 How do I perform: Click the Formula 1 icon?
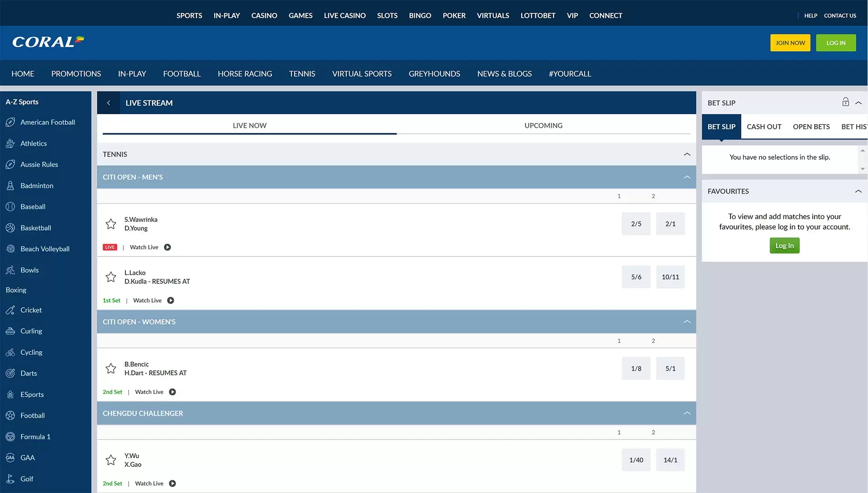11,437
